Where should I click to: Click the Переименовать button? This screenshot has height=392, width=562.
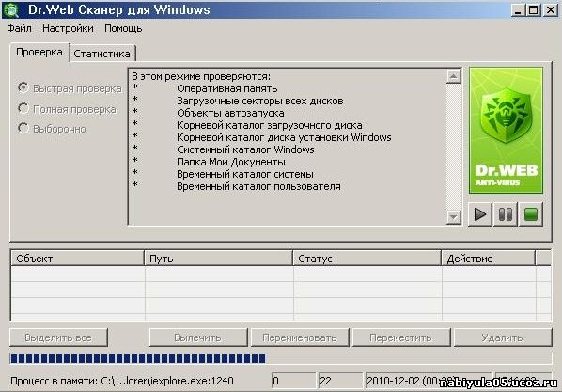(300, 337)
